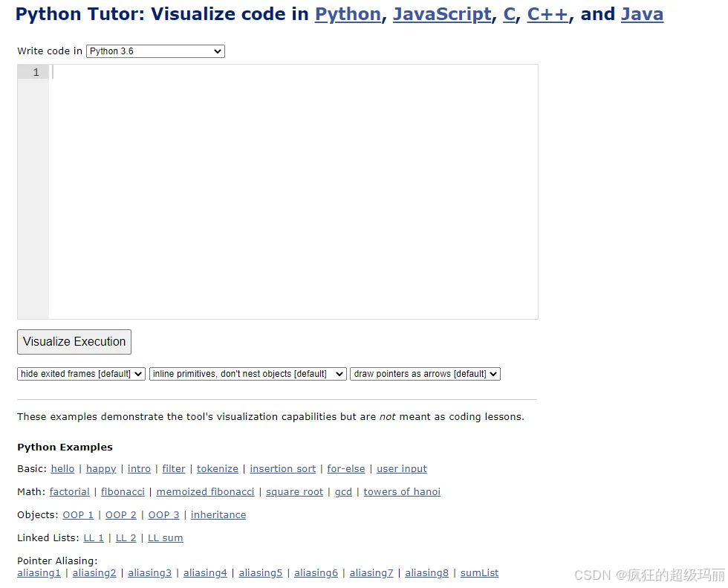
Task: Open the inheritance example
Action: point(218,514)
